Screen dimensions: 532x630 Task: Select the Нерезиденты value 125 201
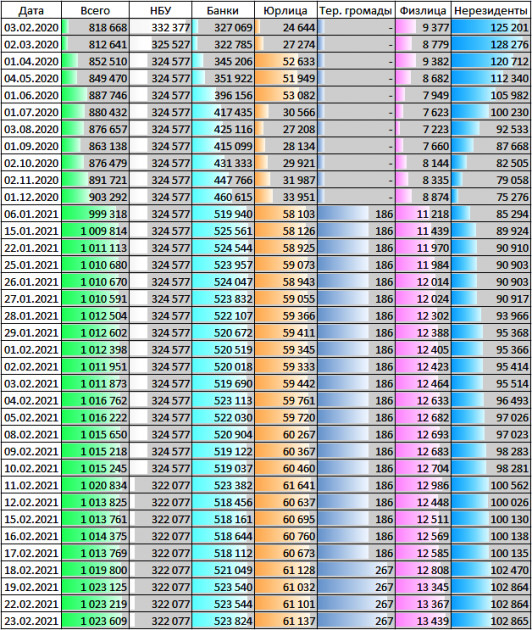[x=491, y=27]
